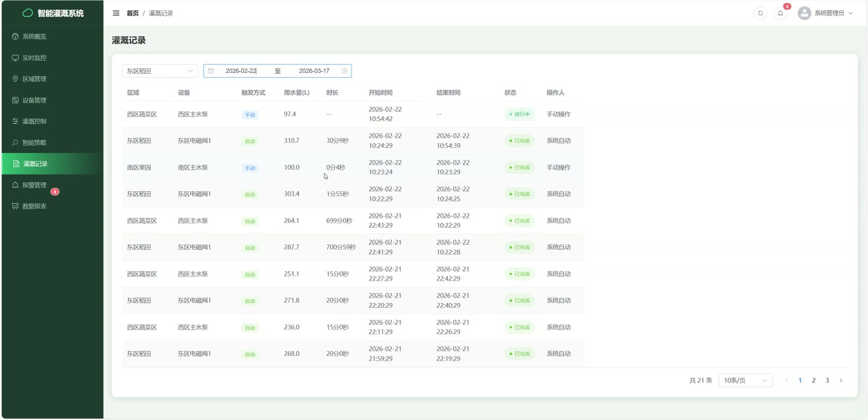Click the 触发方式 column header
This screenshot has width=868, height=420.
253,93
